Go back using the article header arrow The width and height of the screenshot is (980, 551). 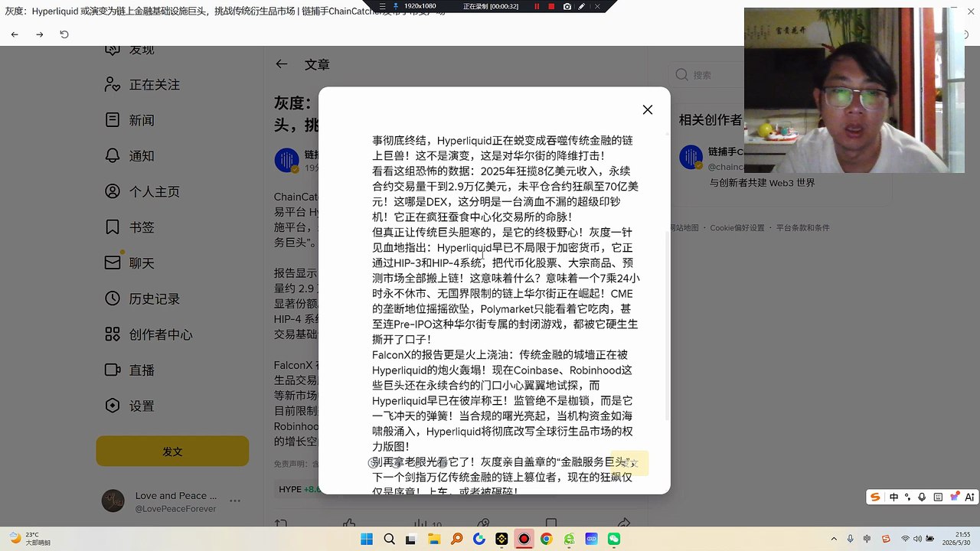click(x=282, y=64)
